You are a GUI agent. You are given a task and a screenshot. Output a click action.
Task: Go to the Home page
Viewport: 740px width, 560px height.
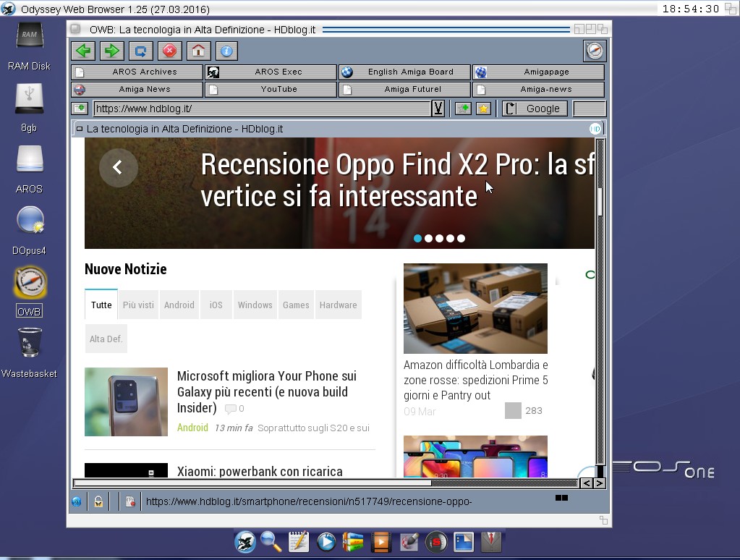click(198, 51)
